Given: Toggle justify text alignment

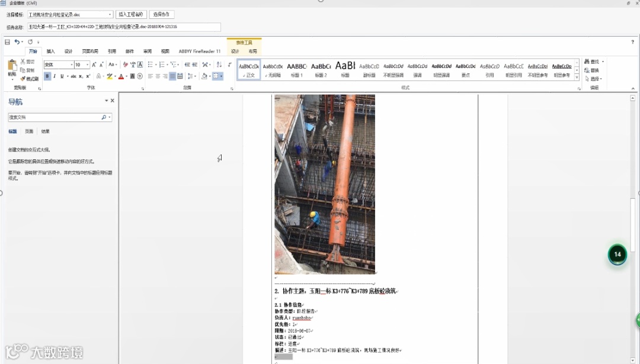Looking at the screenshot, I should point(172,76).
